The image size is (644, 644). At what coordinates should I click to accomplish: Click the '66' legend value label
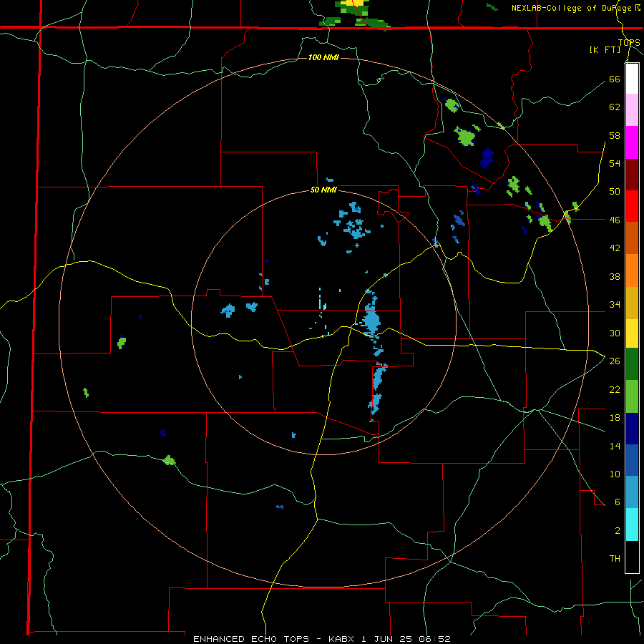point(615,79)
